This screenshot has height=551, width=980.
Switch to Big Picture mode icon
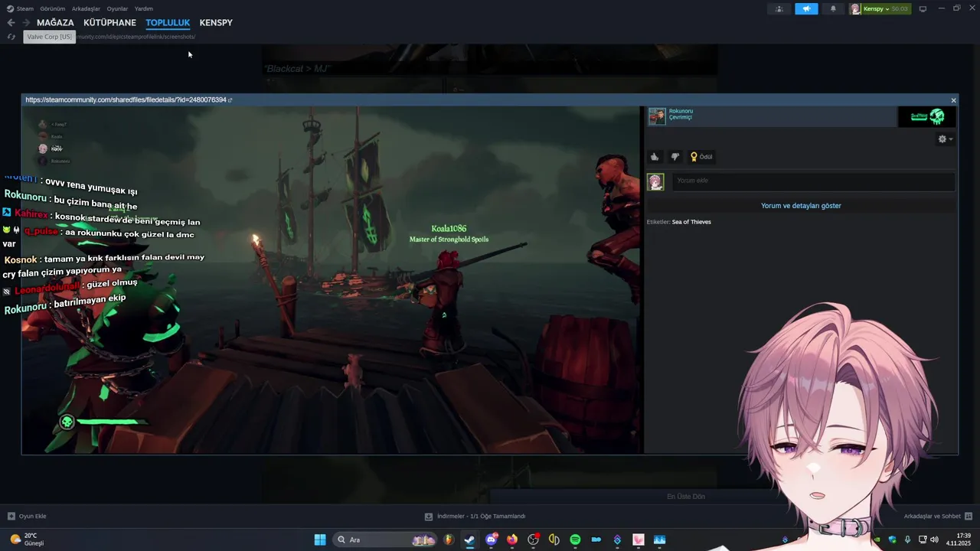click(923, 8)
